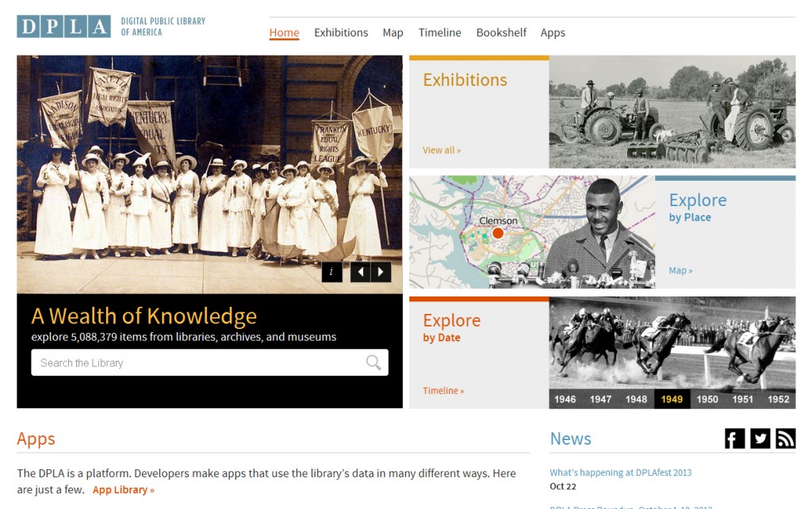
Task: Select year 1951 on the timeline
Action: (x=742, y=400)
